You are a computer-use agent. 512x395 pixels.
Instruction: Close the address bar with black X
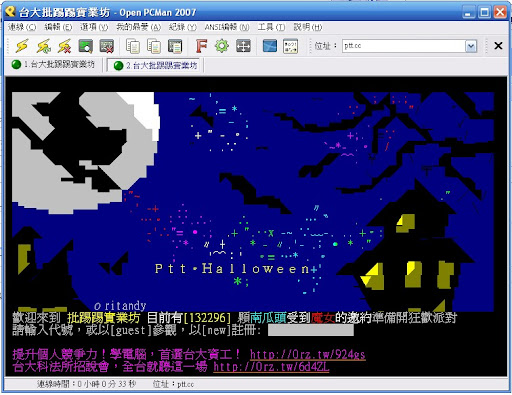tap(498, 46)
